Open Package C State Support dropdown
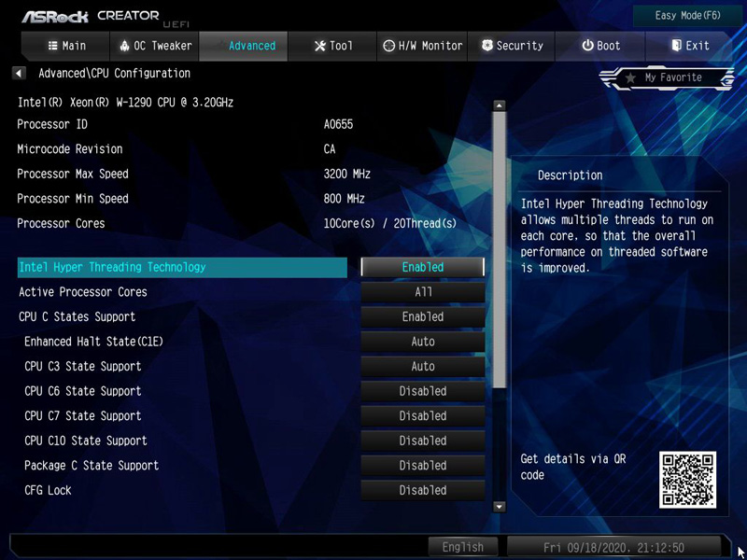Screen dimensions: 747x560 [423, 465]
